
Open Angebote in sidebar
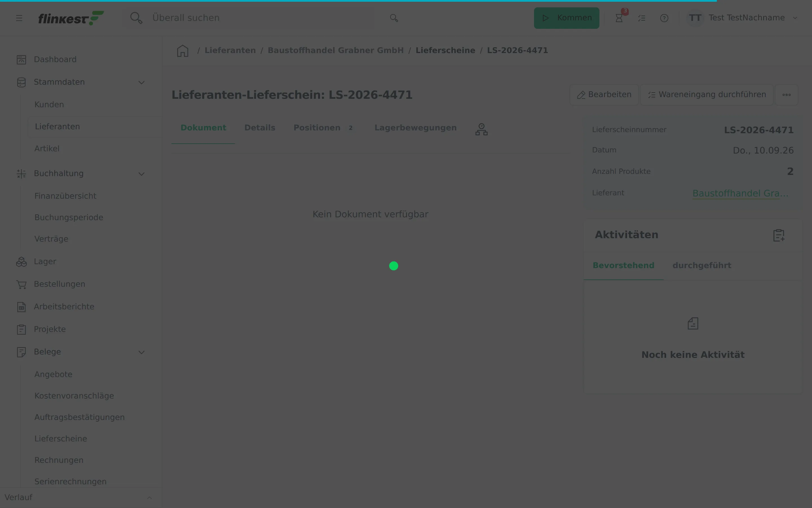(x=53, y=374)
